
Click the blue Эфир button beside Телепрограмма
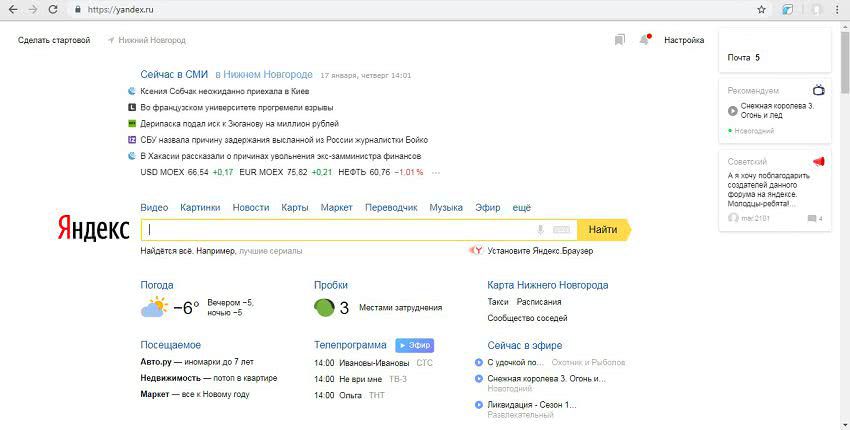[x=414, y=345]
